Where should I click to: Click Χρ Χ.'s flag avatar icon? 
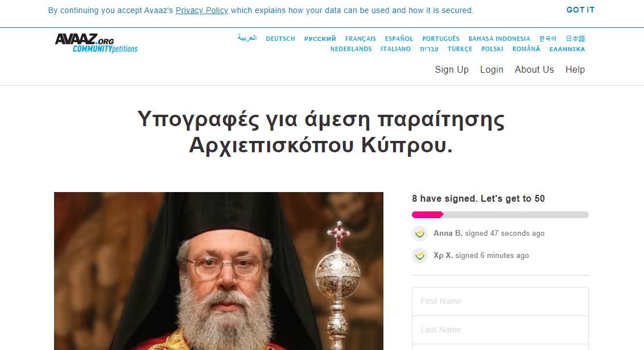tap(420, 256)
